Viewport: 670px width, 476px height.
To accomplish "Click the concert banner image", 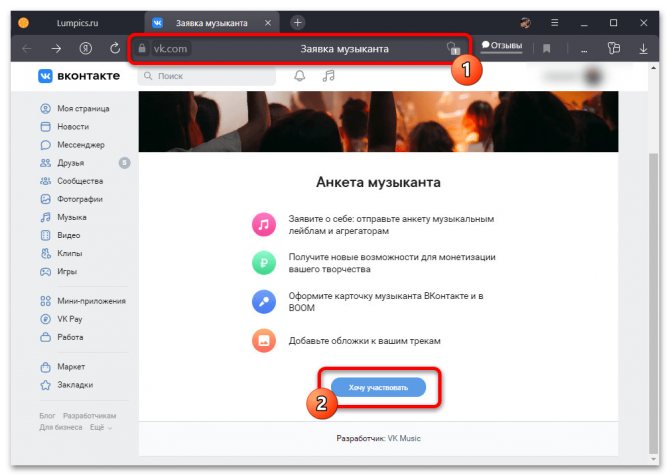I will click(x=378, y=121).
